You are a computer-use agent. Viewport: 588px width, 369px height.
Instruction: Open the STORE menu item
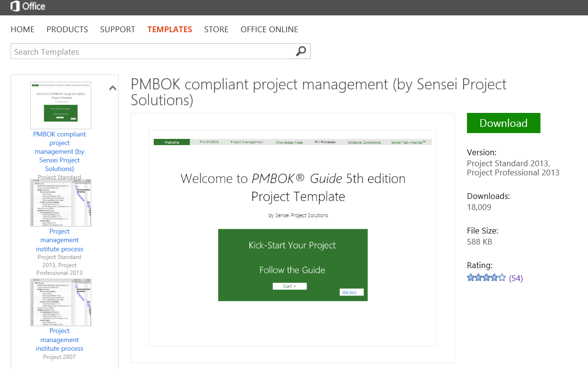[216, 29]
